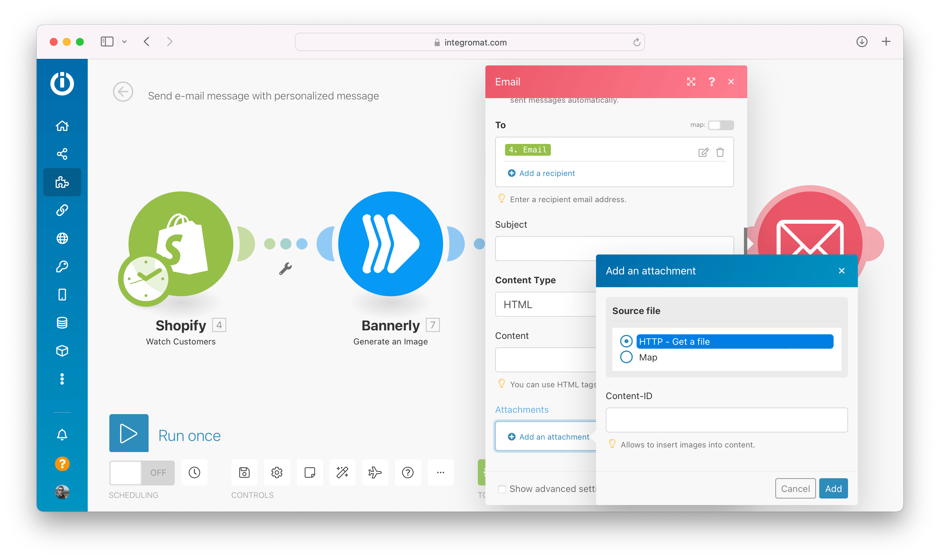Click the Shopify clock trigger badge

(145, 279)
